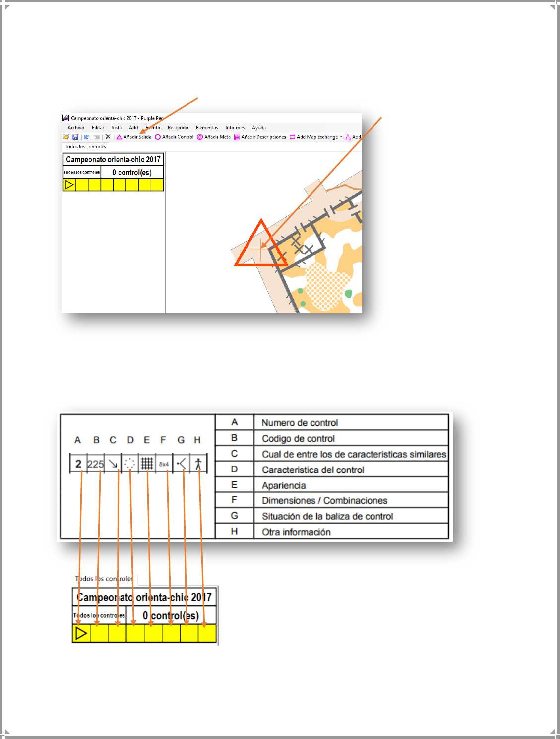Open the Add Map Exchange dropdown arrow
Viewport: 560px width, 739px height.
point(341,137)
